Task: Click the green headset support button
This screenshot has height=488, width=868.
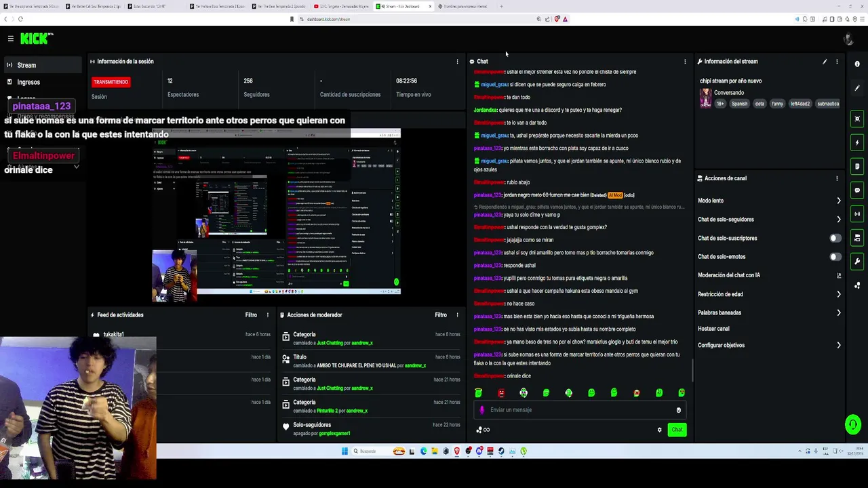Action: point(853,425)
